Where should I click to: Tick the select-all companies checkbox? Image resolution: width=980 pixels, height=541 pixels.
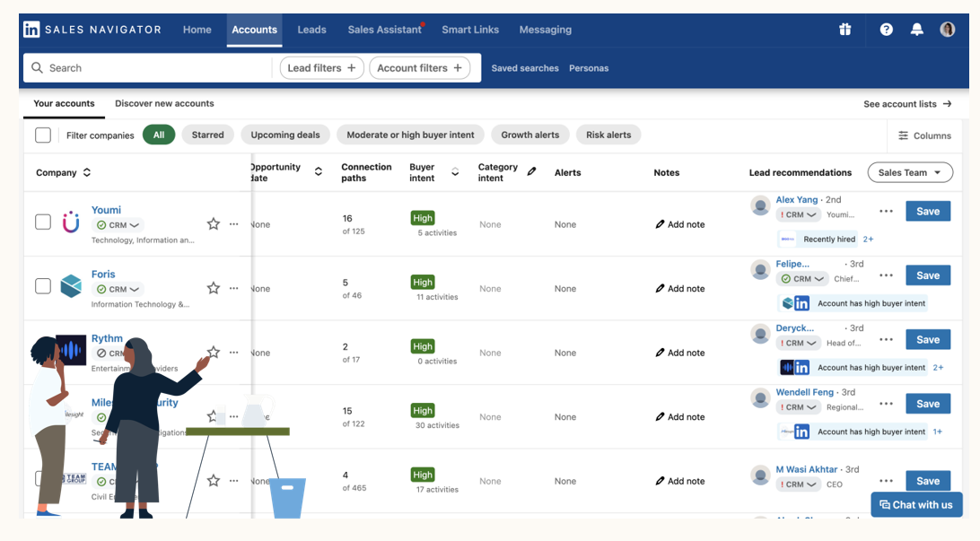coord(43,135)
